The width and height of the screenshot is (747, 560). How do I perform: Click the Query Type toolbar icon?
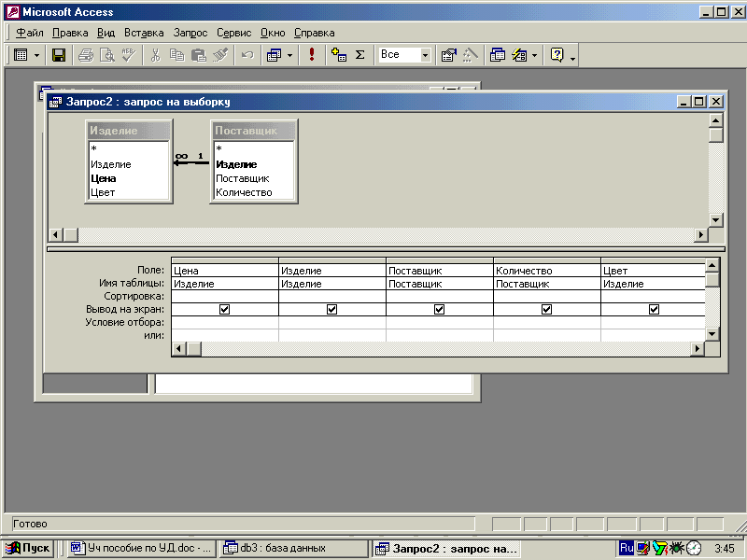tap(274, 55)
